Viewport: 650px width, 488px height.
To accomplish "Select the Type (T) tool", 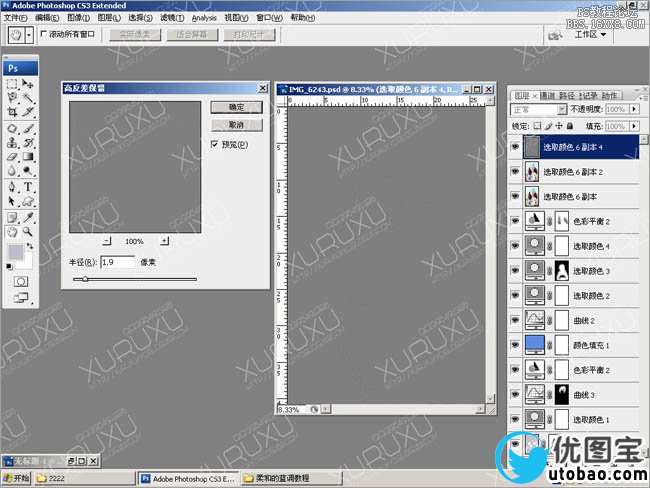I will point(28,186).
